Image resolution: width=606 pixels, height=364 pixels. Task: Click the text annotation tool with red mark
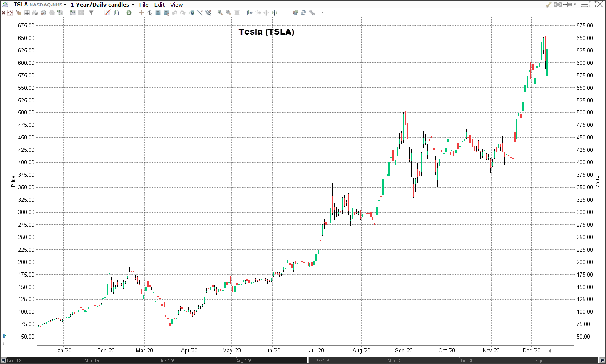click(166, 13)
